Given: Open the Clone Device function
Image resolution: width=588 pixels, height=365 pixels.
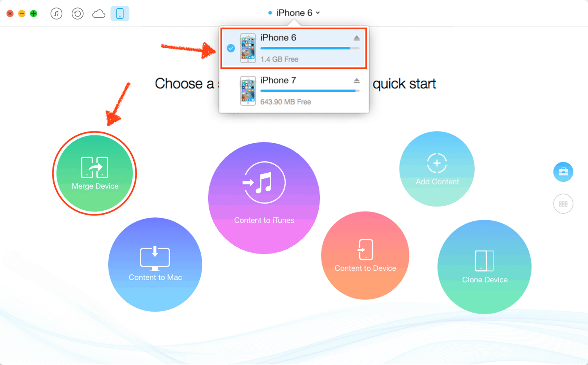Looking at the screenshot, I should [485, 267].
